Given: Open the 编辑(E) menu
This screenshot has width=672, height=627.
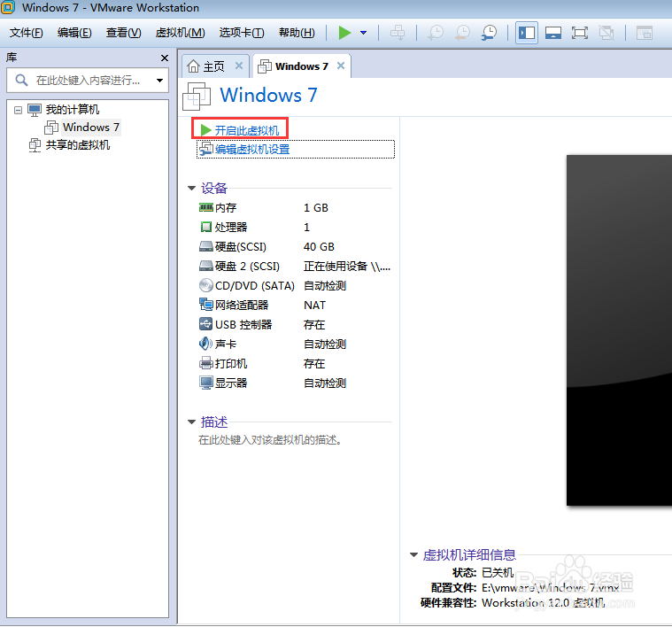Looking at the screenshot, I should pos(74,33).
